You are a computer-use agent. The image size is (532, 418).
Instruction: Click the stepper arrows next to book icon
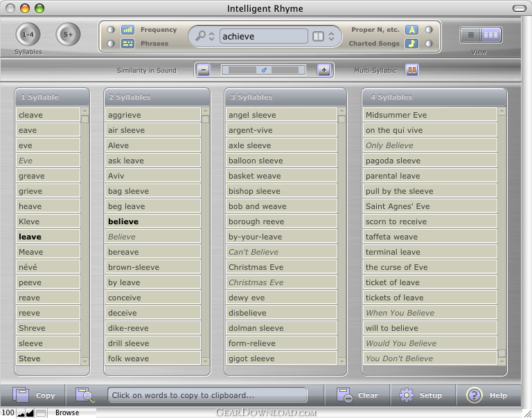coord(332,36)
